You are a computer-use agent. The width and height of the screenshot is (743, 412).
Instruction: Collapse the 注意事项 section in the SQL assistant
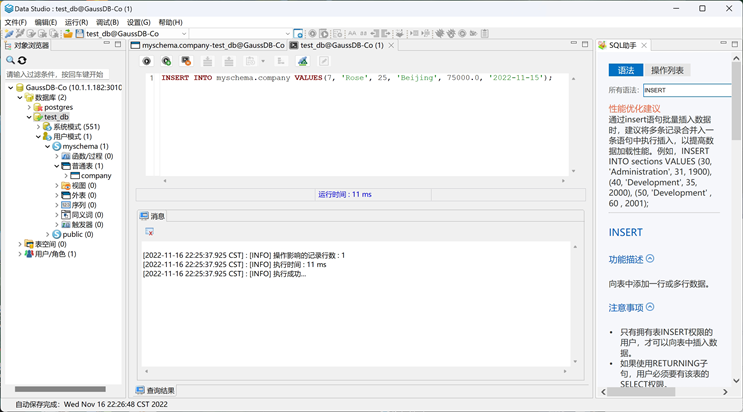point(650,307)
